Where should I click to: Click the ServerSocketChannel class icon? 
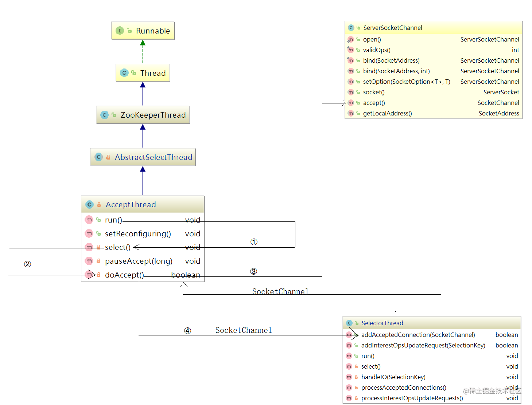[x=351, y=28]
